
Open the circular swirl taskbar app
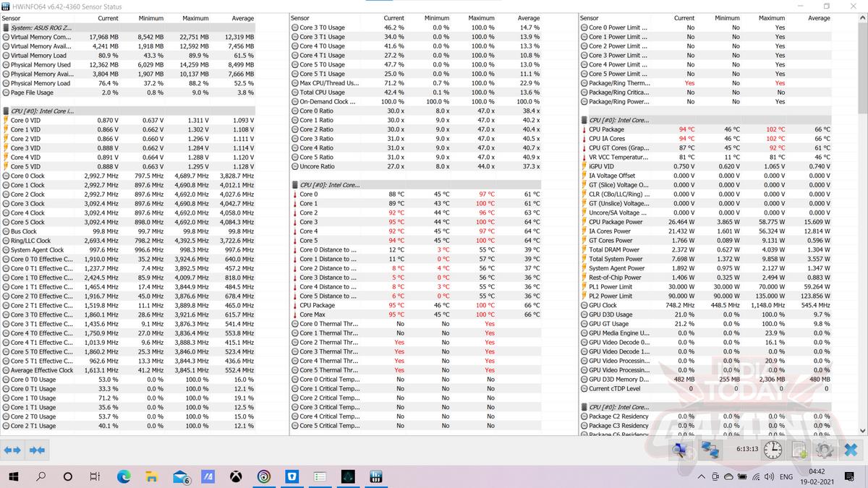point(264,477)
